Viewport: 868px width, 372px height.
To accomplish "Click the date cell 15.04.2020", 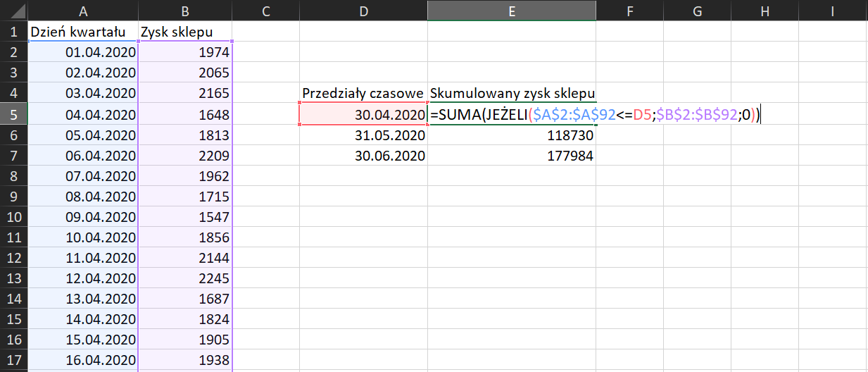I will coord(83,340).
